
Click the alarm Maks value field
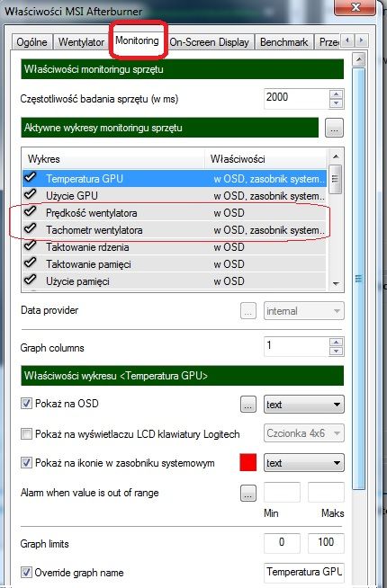[x=326, y=493]
